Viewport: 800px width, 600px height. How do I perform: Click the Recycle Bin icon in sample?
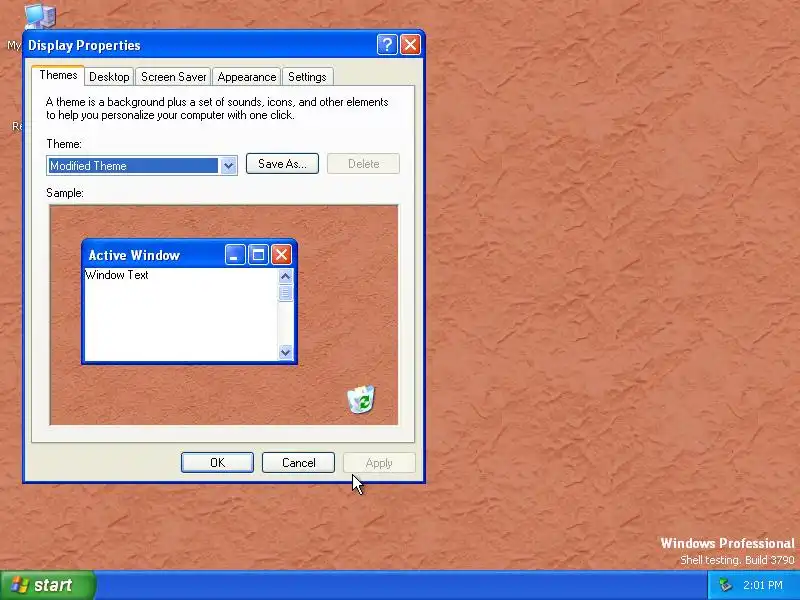pos(361,399)
